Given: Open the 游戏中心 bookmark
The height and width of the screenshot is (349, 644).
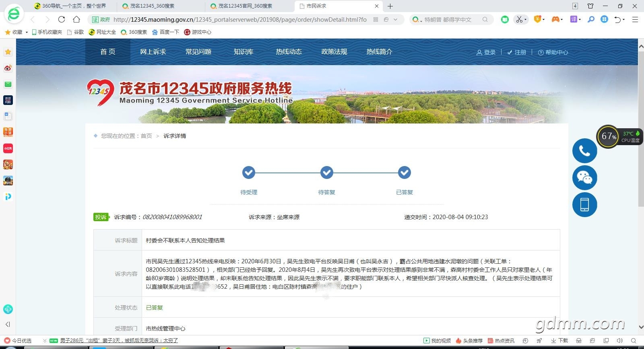Looking at the screenshot, I should (x=198, y=32).
